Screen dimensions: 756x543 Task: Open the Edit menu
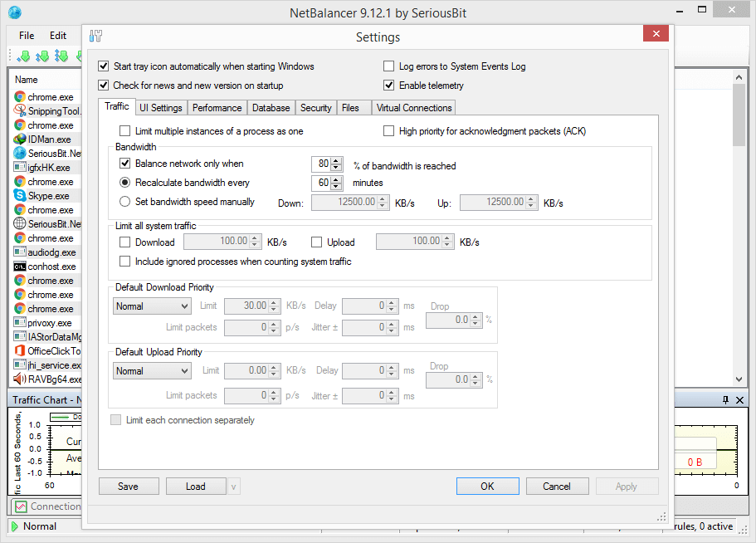coord(58,35)
